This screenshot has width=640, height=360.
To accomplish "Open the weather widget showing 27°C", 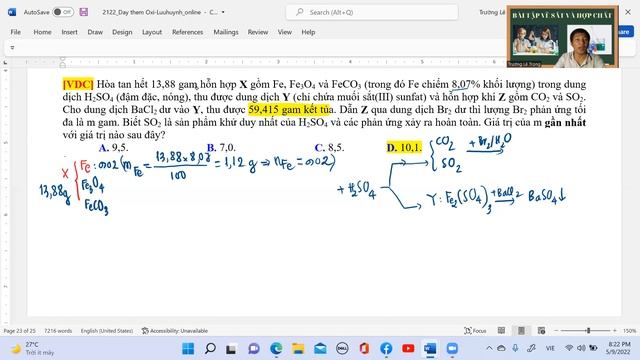I will pos(33,349).
